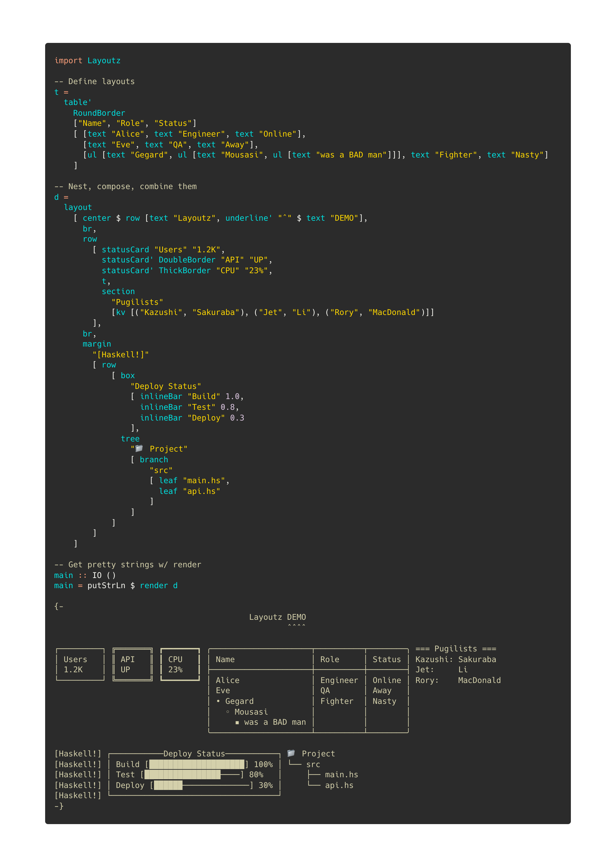Click the 'import' keyword on first line

[68, 61]
